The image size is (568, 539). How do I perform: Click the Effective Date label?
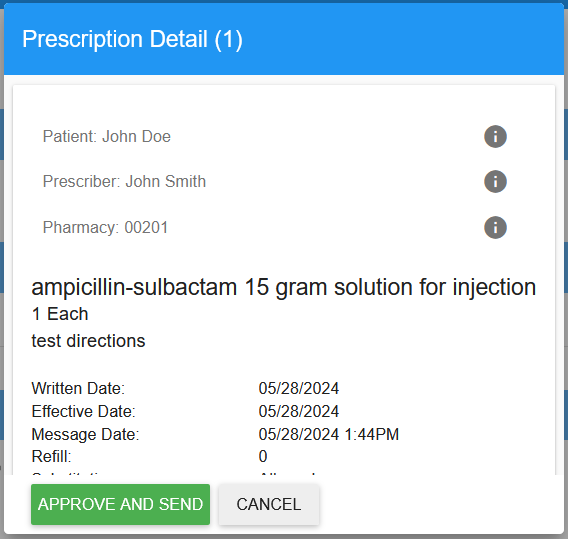(x=83, y=411)
